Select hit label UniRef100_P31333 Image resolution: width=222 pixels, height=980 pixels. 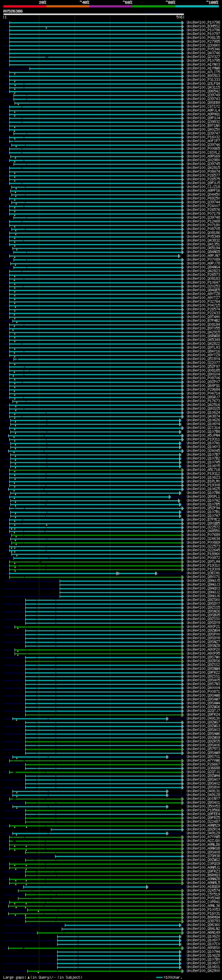(x=203, y=80)
